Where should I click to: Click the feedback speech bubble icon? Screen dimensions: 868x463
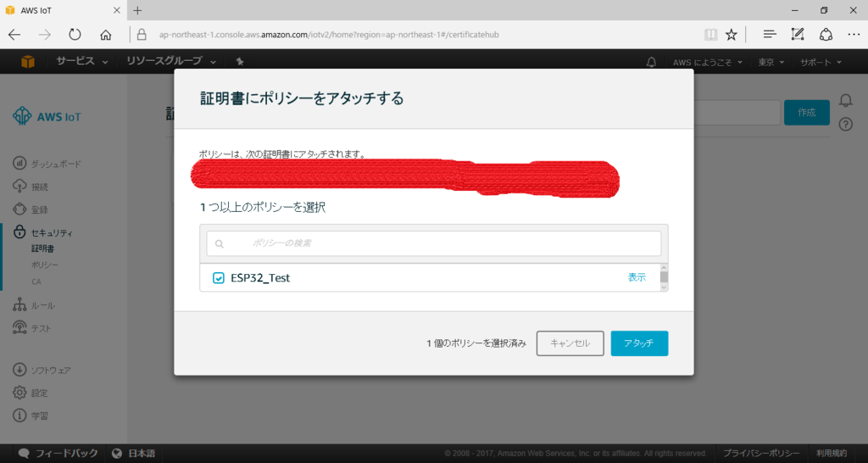23,453
